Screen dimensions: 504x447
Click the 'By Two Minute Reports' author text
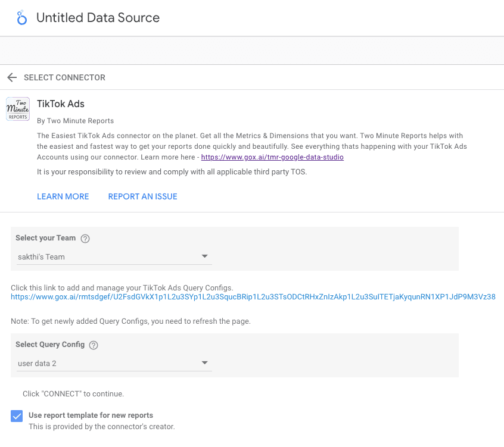75,121
